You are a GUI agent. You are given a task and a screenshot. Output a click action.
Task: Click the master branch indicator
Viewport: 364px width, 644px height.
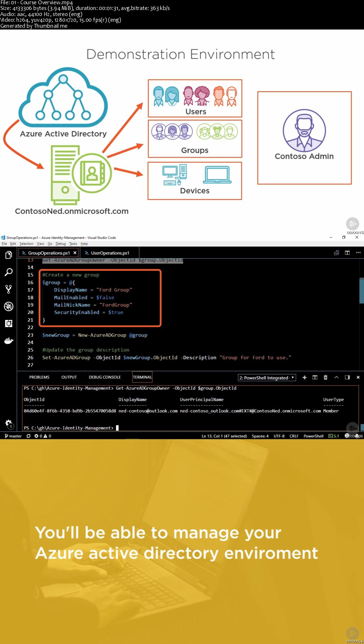point(13,436)
